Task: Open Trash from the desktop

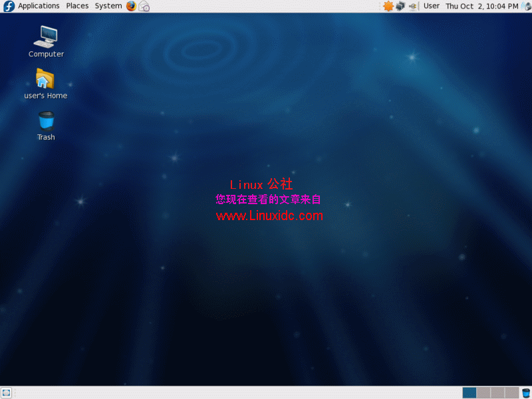Action: pyautogui.click(x=45, y=122)
